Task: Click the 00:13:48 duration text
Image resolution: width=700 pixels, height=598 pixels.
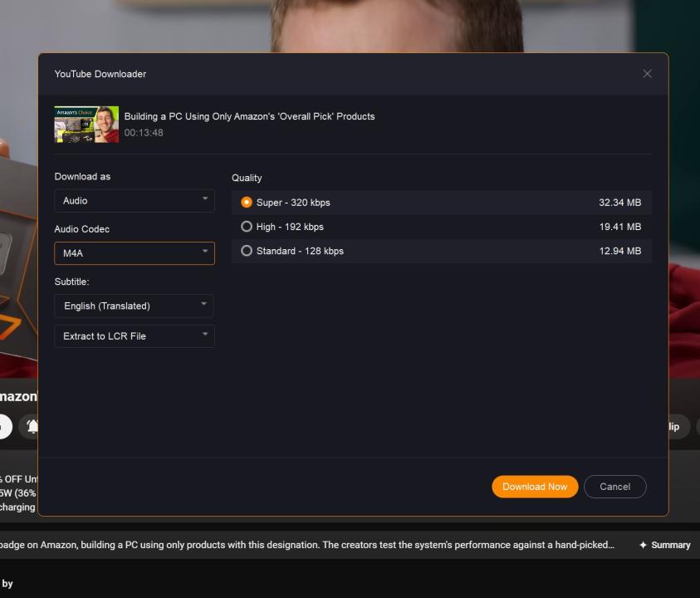Action: [x=144, y=133]
